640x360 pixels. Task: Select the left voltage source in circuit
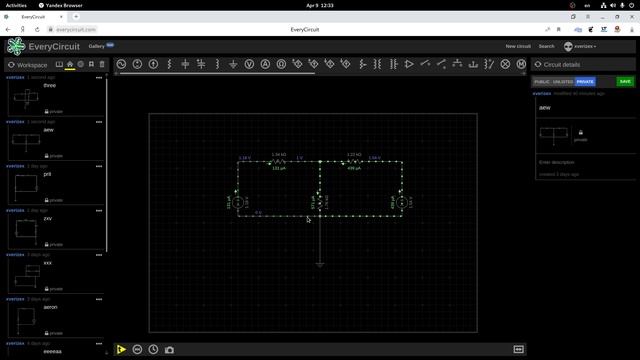[x=238, y=202]
